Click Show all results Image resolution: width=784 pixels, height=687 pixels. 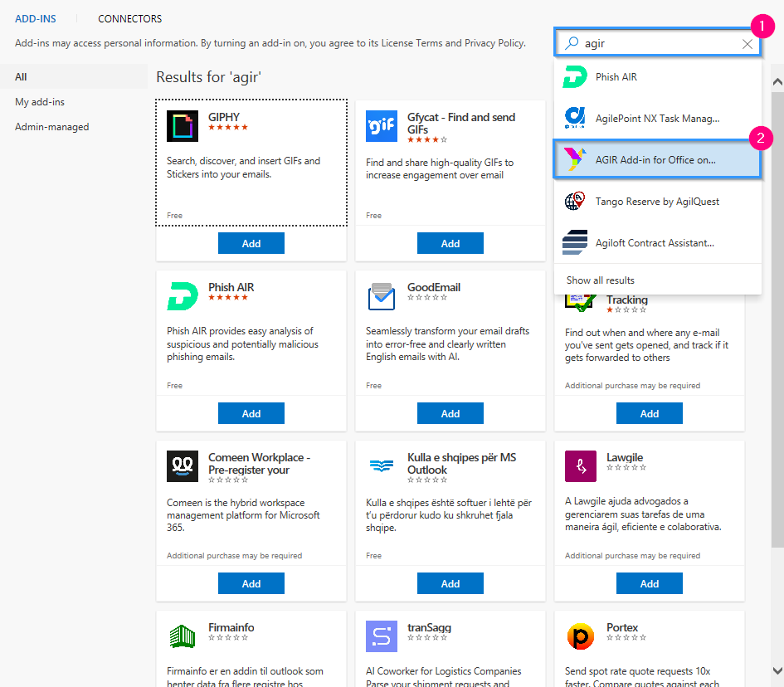[x=600, y=280]
